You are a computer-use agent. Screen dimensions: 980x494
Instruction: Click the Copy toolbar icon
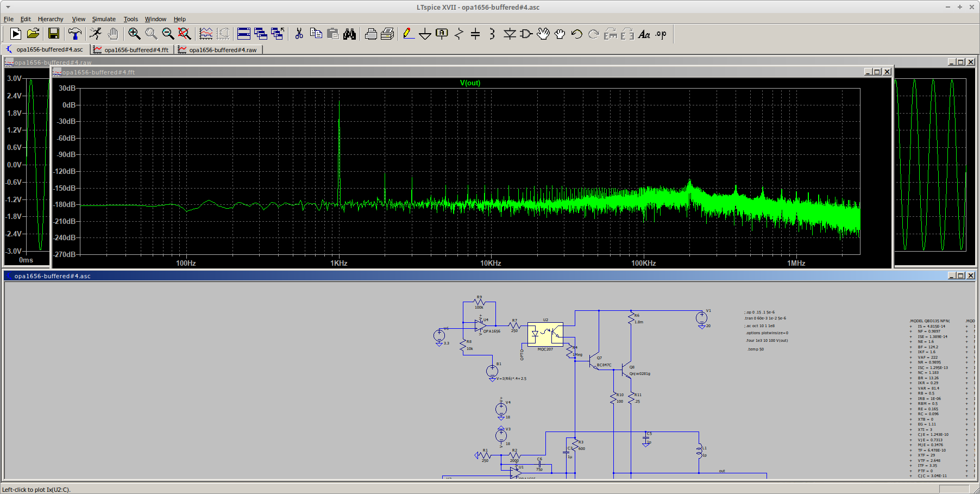[316, 34]
